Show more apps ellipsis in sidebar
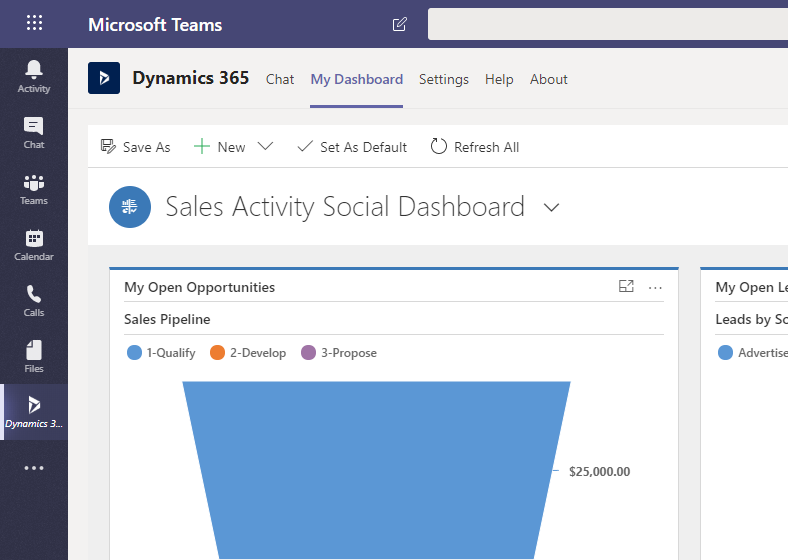The width and height of the screenshot is (788, 560). pos(34,468)
